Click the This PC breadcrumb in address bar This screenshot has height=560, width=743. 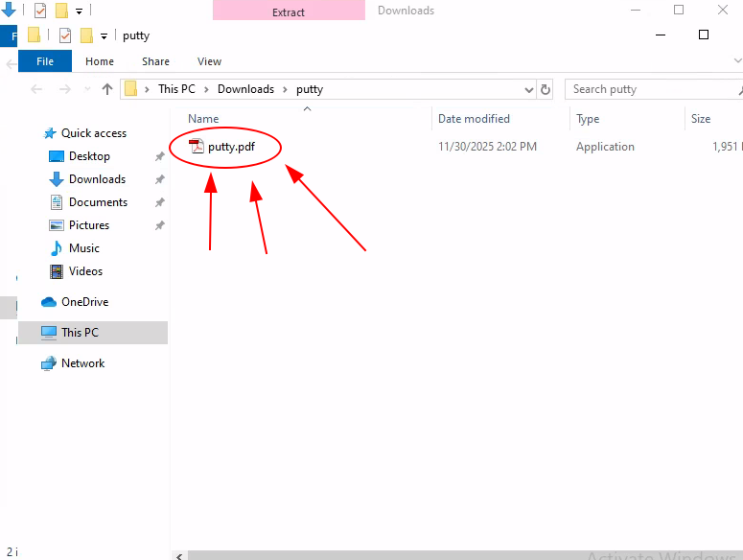[x=175, y=89]
